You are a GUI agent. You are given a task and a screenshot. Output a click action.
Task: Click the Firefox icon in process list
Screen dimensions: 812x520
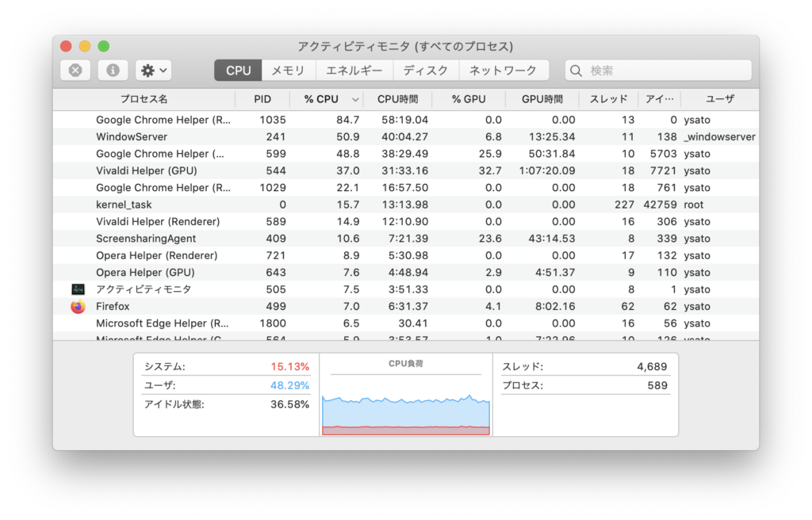tap(78, 307)
